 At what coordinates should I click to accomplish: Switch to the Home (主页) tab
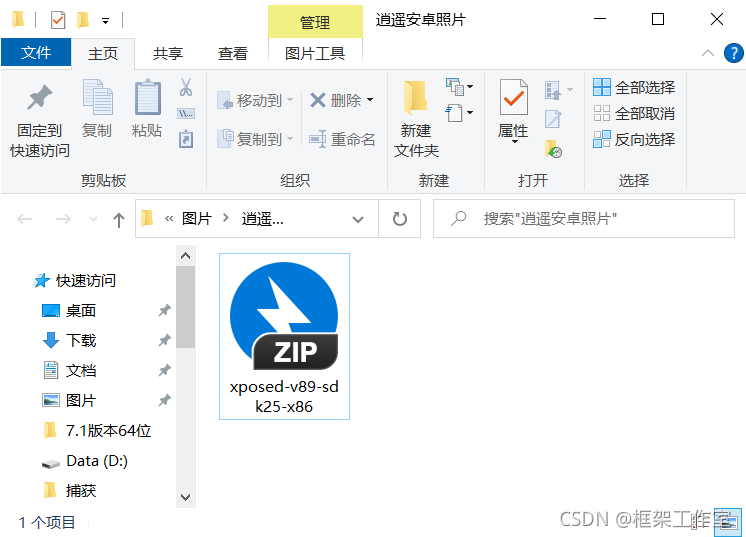103,53
